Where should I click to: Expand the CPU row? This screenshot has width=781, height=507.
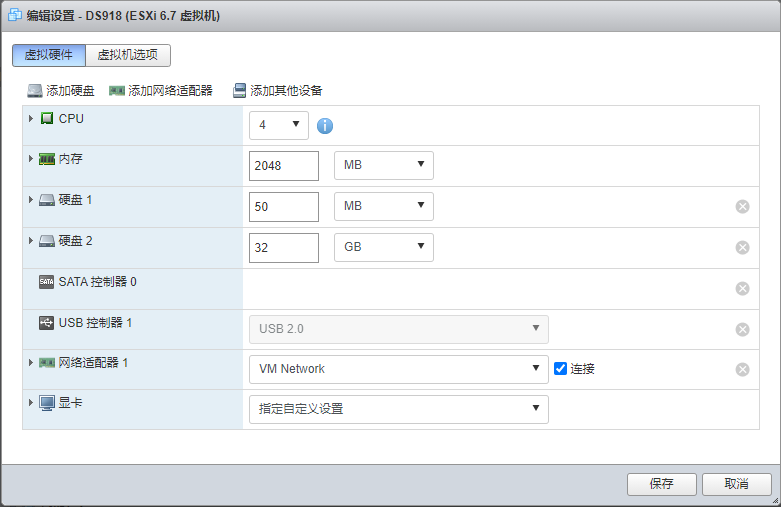tap(31, 119)
